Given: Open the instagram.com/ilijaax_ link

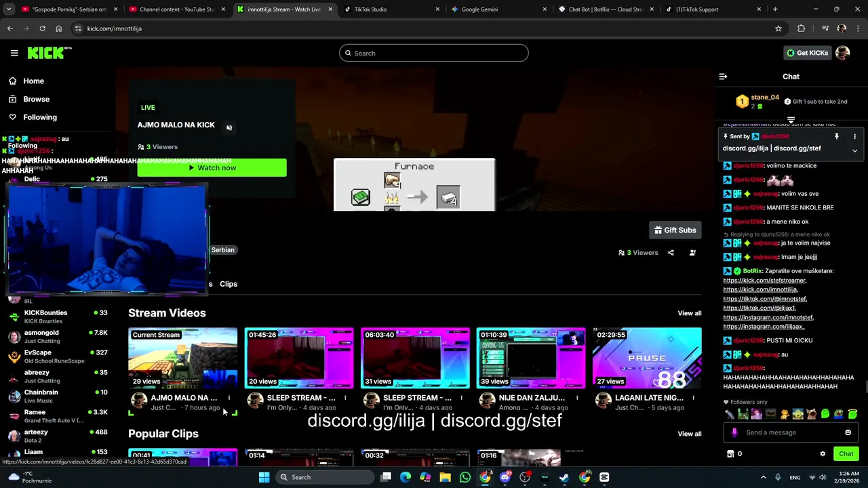Looking at the screenshot, I should point(764,327).
